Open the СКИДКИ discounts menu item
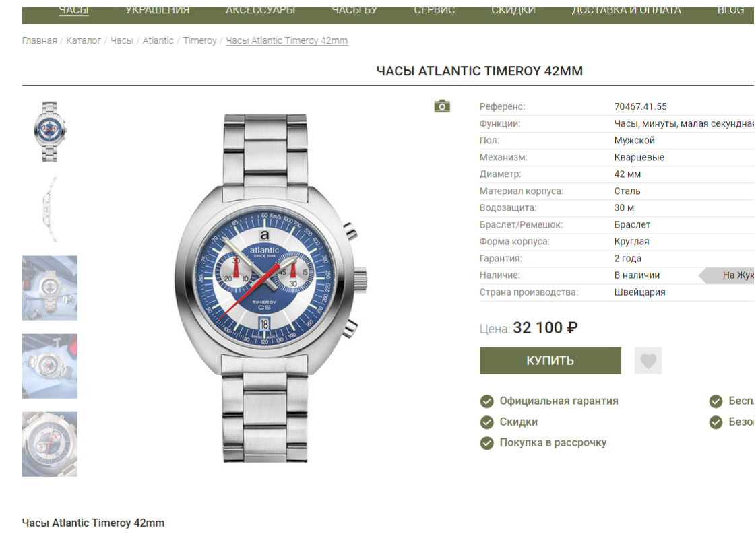 coord(513,11)
